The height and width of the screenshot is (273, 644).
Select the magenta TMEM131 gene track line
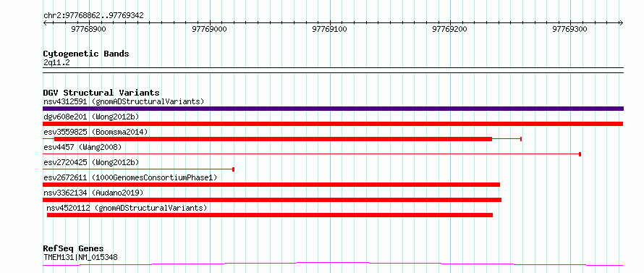click(x=333, y=264)
